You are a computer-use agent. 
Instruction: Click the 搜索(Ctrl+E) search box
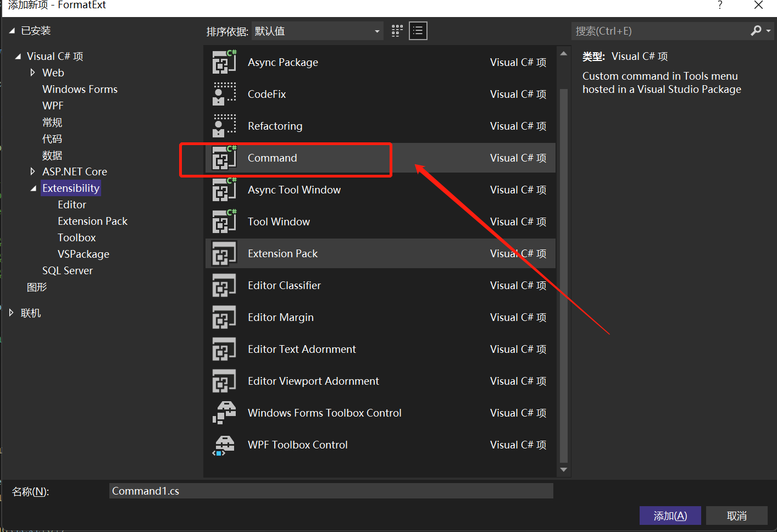[x=659, y=31]
